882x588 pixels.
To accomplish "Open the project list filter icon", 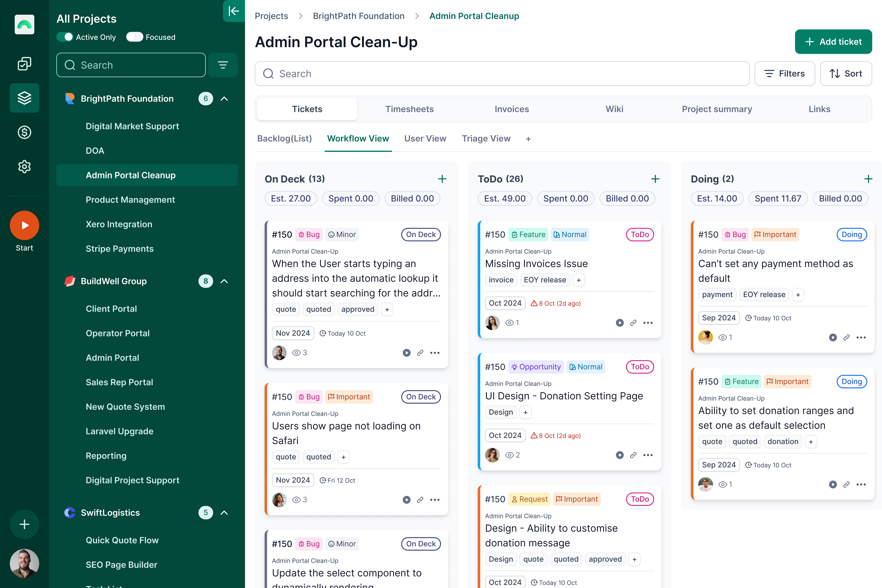I will [x=223, y=65].
